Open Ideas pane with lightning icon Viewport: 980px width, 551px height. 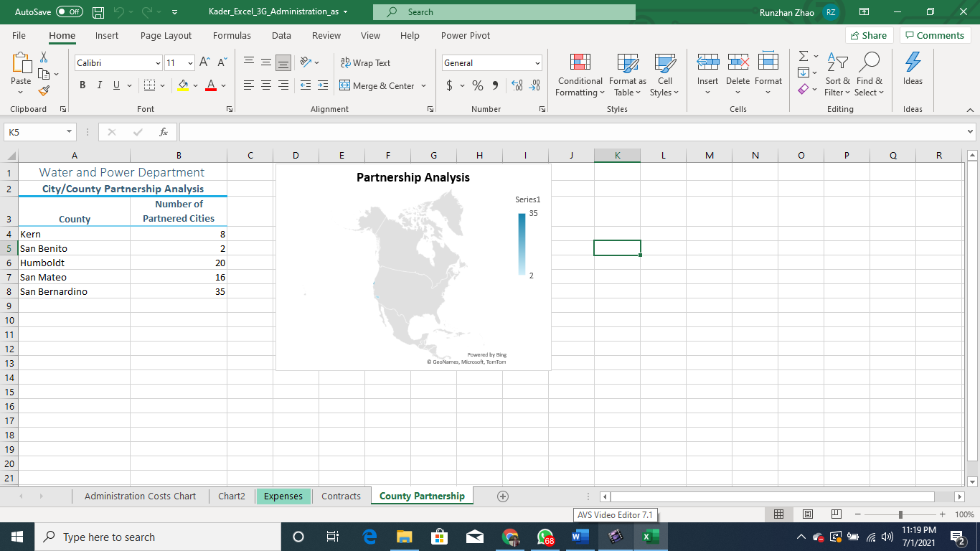tap(913, 70)
